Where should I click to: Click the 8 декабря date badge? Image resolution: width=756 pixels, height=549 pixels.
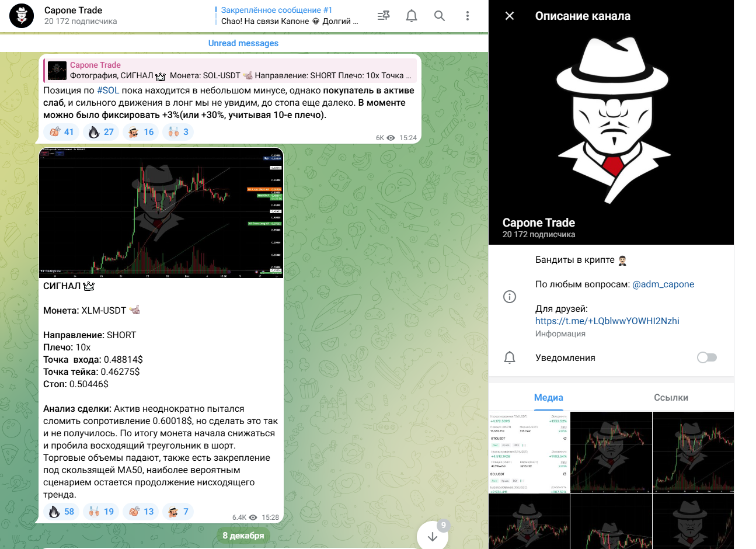243,536
